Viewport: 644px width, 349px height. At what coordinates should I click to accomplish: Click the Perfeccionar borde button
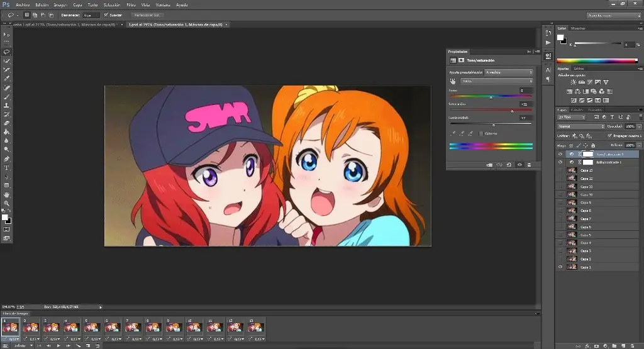point(148,14)
